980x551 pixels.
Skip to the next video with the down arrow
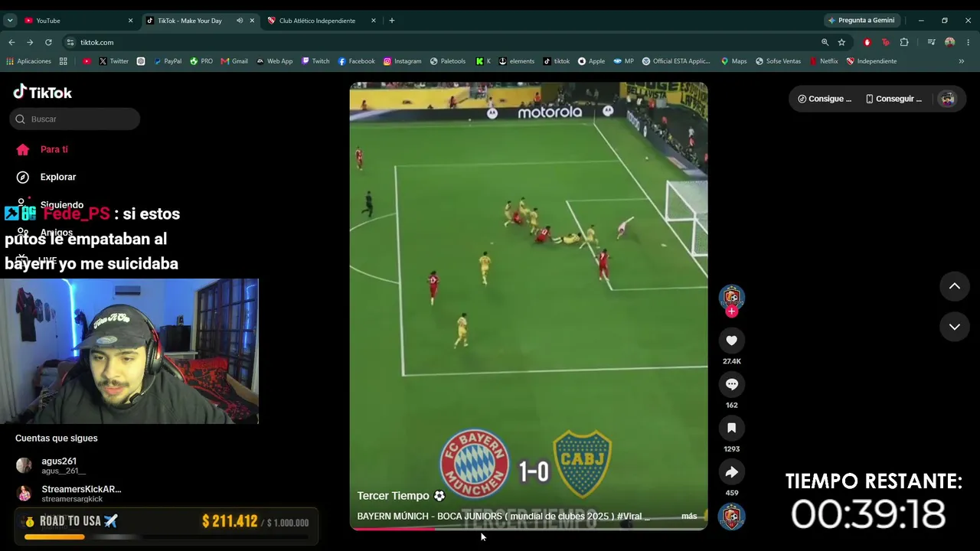point(955,327)
